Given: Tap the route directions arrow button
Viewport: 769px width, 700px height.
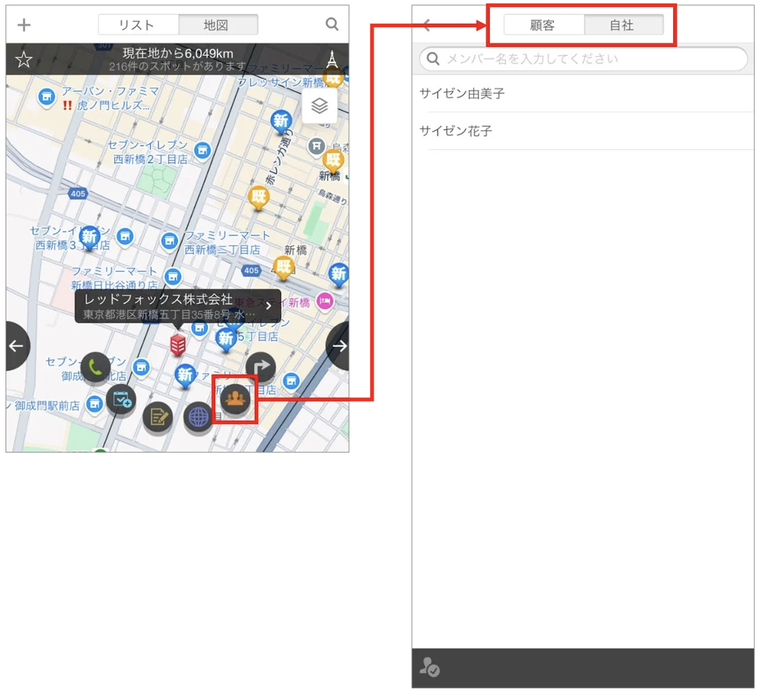Looking at the screenshot, I should click(x=260, y=367).
